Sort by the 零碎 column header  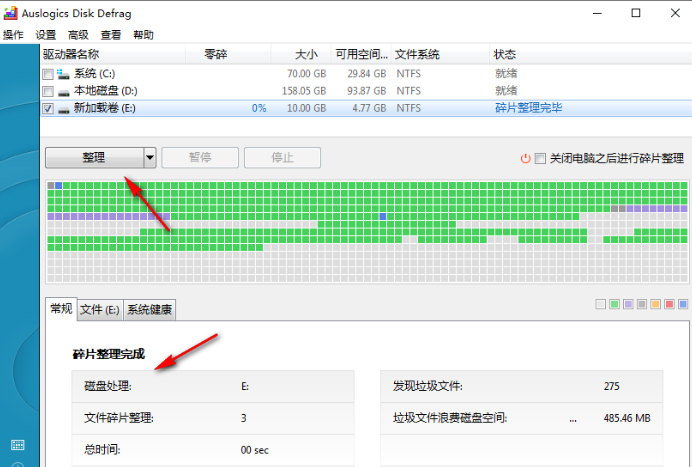click(228, 54)
